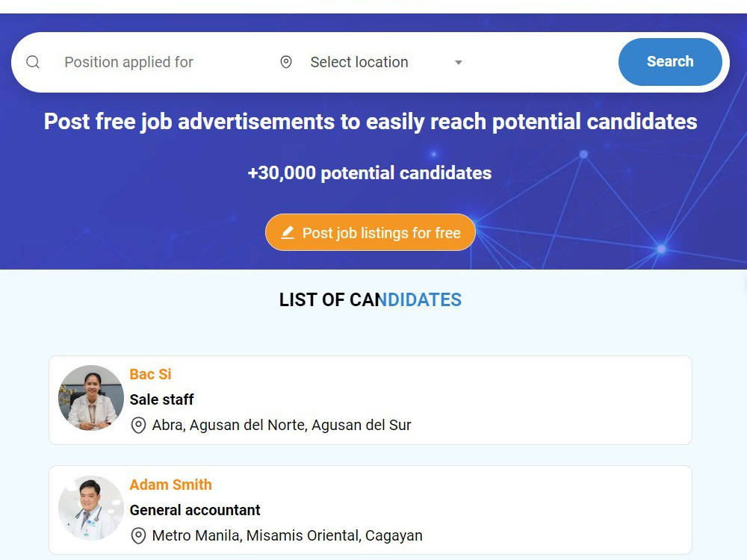Click the magnifying glass search icon

[33, 62]
